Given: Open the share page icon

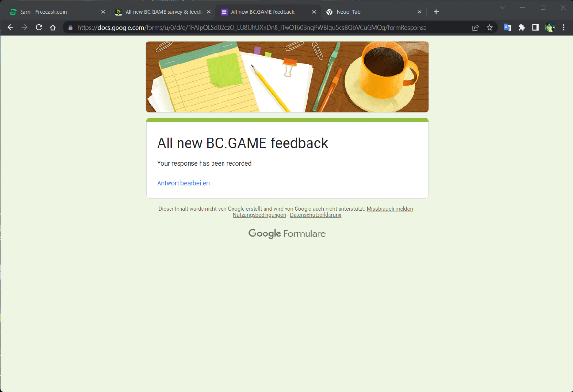Looking at the screenshot, I should pyautogui.click(x=476, y=28).
